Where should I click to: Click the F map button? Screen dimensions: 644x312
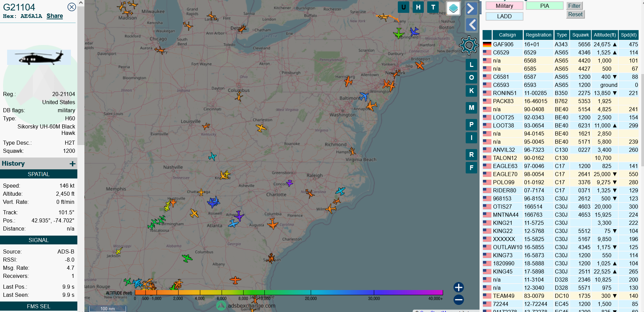[471, 168]
